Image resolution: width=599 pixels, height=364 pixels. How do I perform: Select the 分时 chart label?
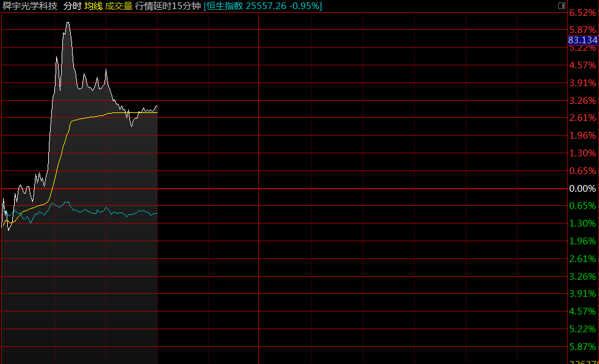(x=72, y=6)
